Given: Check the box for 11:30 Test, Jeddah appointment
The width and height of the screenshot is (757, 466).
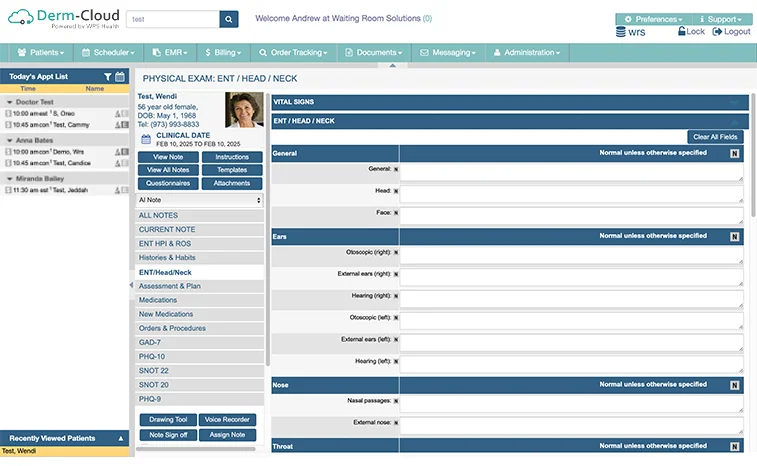Looking at the screenshot, I should [8, 190].
